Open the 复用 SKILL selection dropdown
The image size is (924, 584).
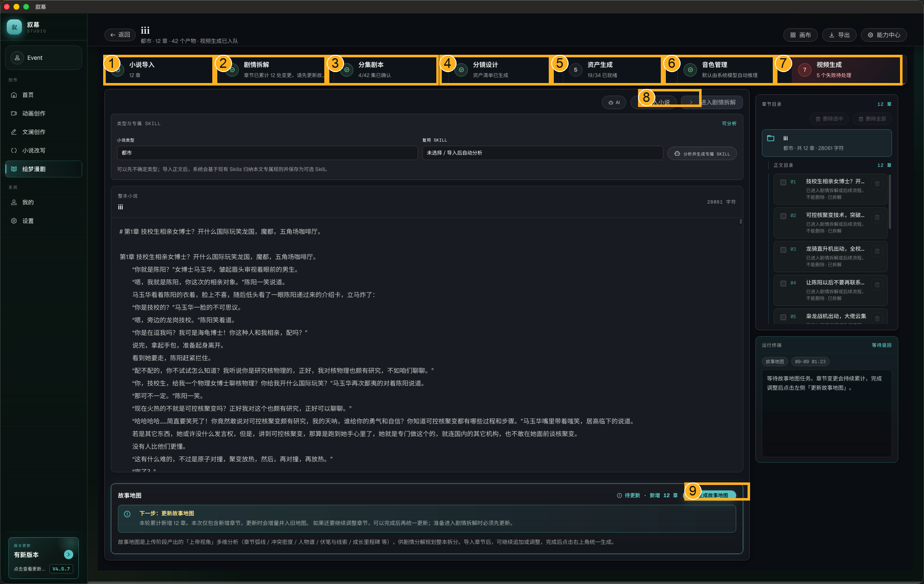pos(542,153)
